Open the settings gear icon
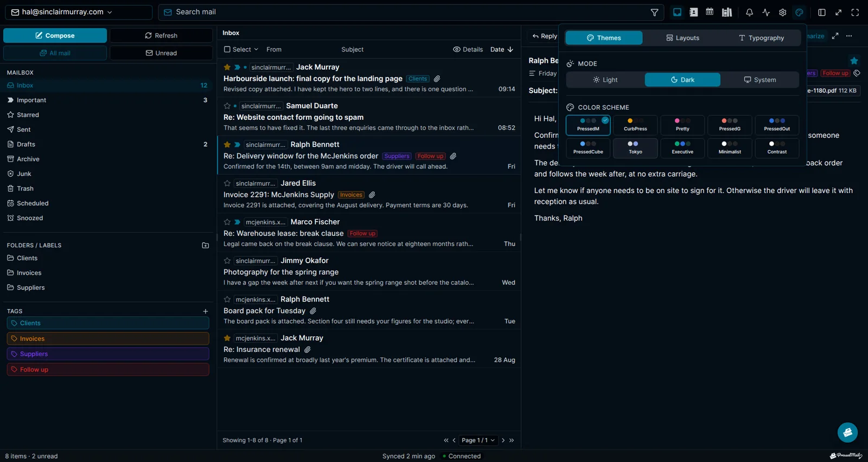Viewport: 868px width, 462px height. coord(782,12)
